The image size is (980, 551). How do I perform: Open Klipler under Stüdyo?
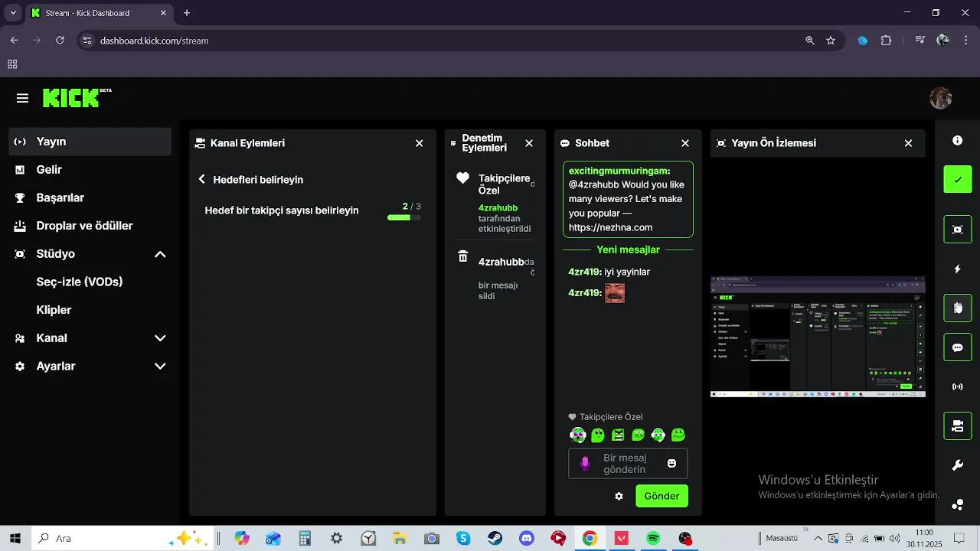[x=54, y=310]
